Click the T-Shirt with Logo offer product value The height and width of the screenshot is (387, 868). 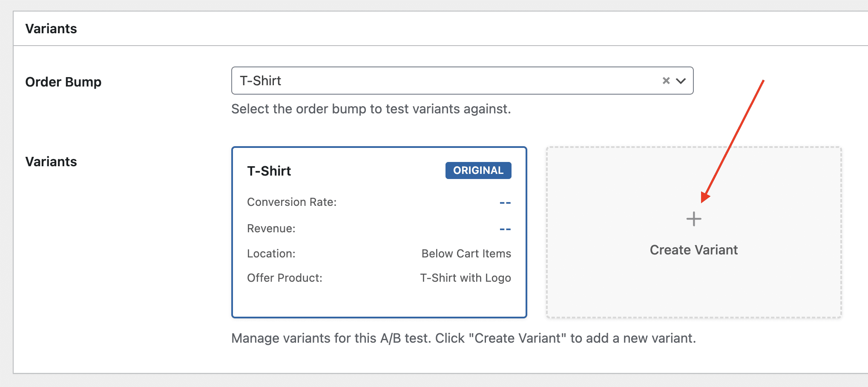tap(465, 277)
